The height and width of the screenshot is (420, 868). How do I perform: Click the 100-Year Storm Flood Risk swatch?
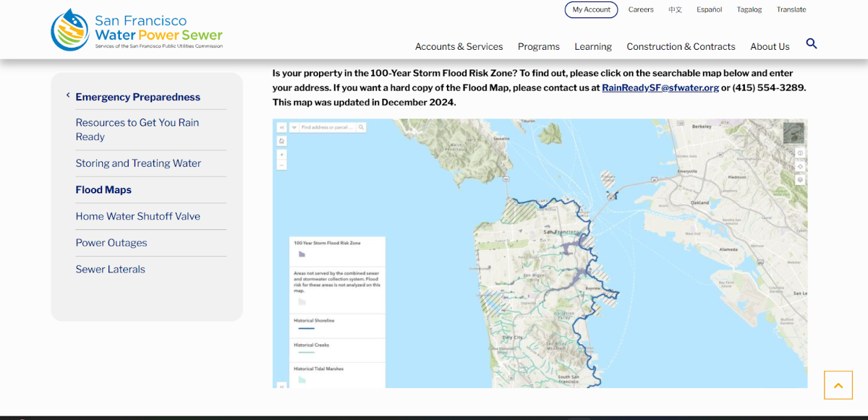[x=302, y=254]
